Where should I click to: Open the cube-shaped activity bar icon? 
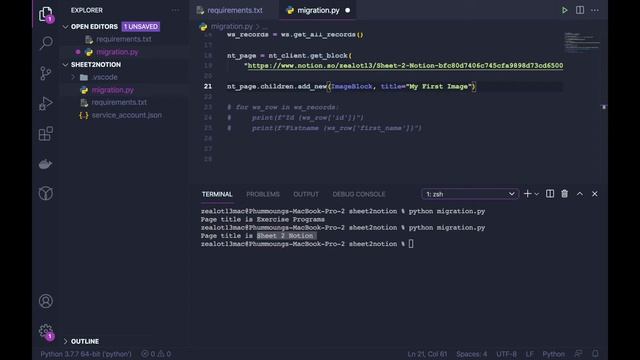pyautogui.click(x=46, y=193)
